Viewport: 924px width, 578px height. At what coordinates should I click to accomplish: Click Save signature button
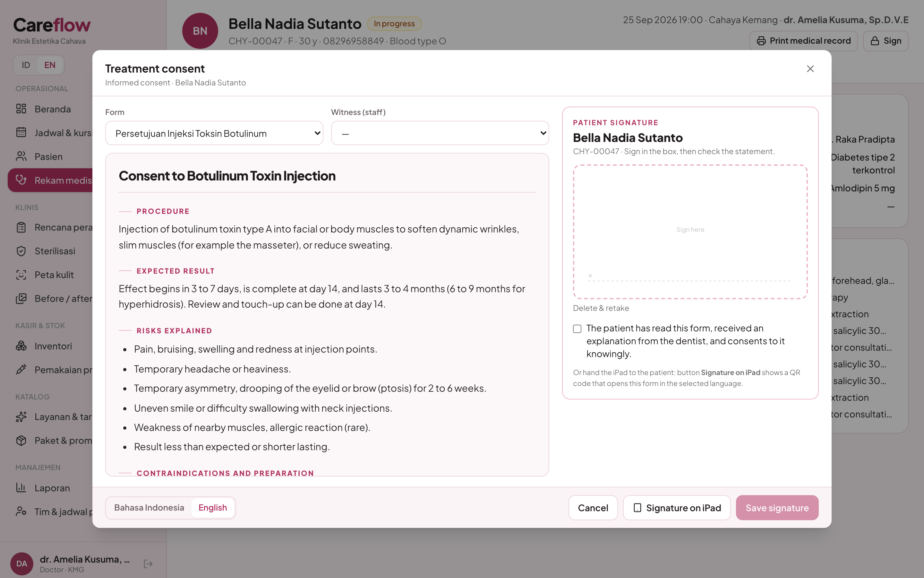click(x=777, y=508)
